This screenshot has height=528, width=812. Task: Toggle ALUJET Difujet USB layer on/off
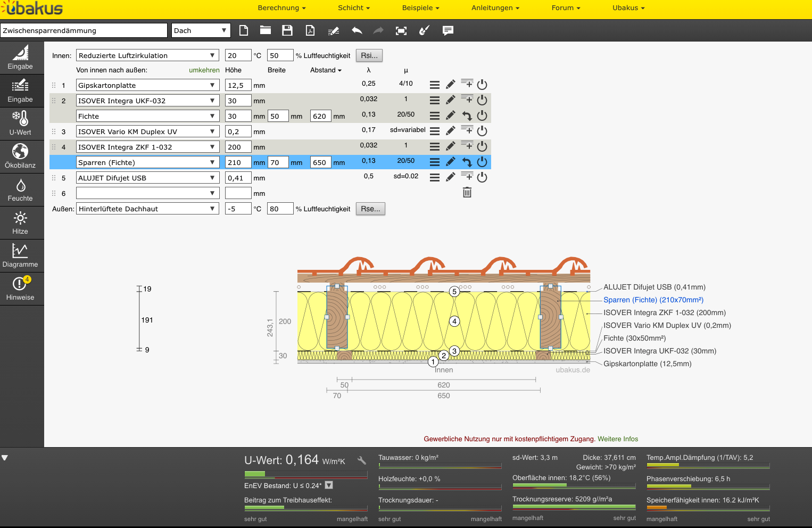pyautogui.click(x=482, y=177)
